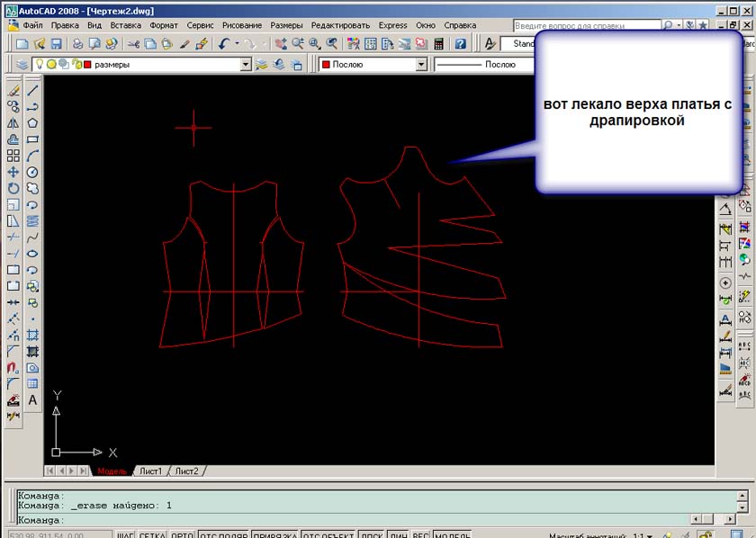
Task: Click the red layer color swatch
Action: [87, 64]
